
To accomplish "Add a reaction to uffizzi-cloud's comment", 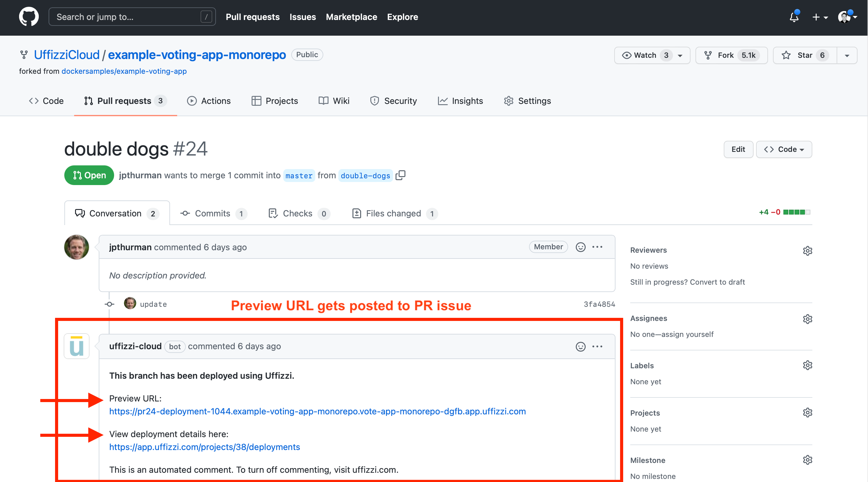I will [x=580, y=346].
